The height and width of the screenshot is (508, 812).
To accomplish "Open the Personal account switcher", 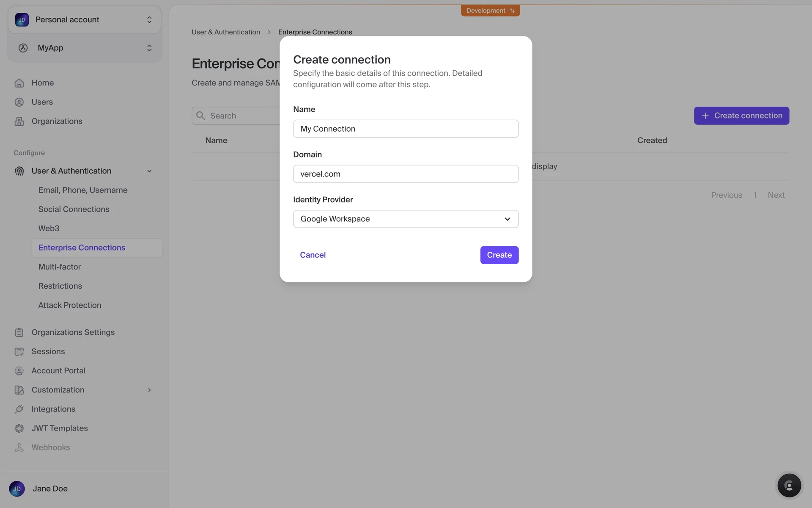I will pos(85,20).
